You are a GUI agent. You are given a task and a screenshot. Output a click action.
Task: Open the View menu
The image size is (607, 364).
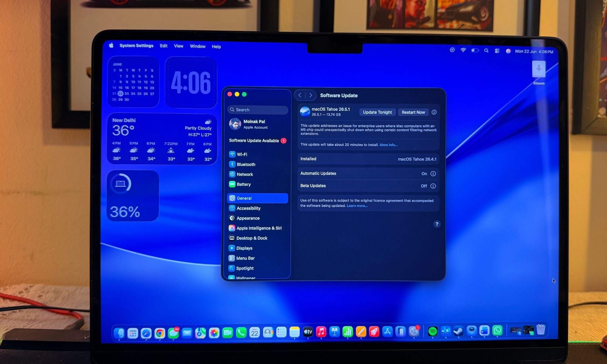[x=178, y=46]
